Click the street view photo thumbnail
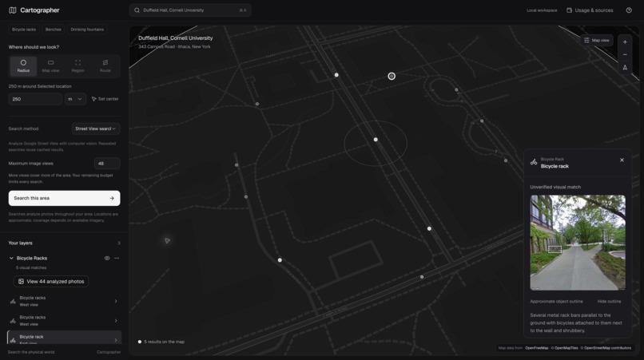This screenshot has height=360, width=644. [578, 243]
